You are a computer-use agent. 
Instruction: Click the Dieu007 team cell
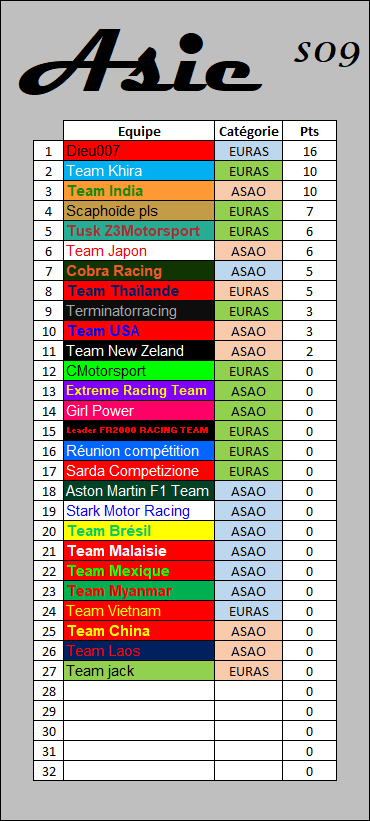(139, 151)
